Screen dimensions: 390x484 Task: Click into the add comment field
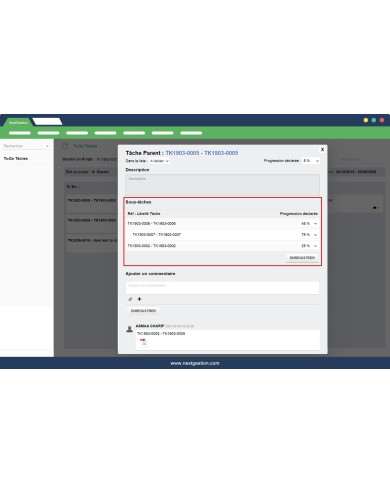click(222, 288)
